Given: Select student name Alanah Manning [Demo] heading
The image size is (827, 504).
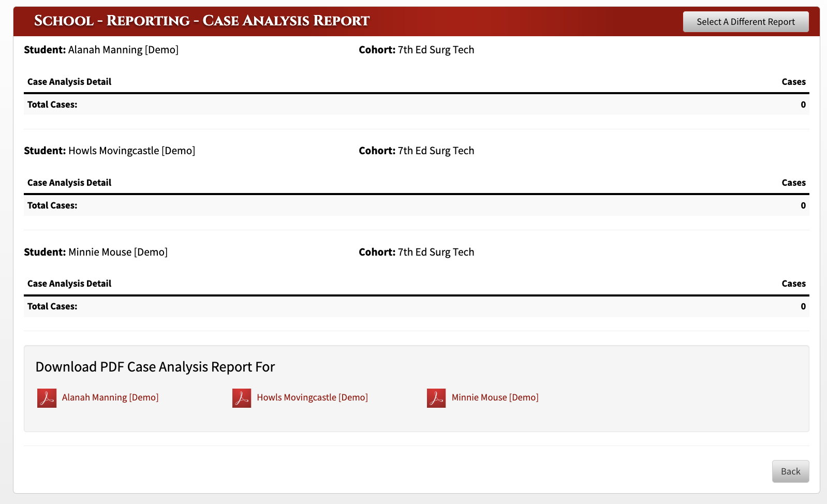Looking at the screenshot, I should tap(123, 50).
